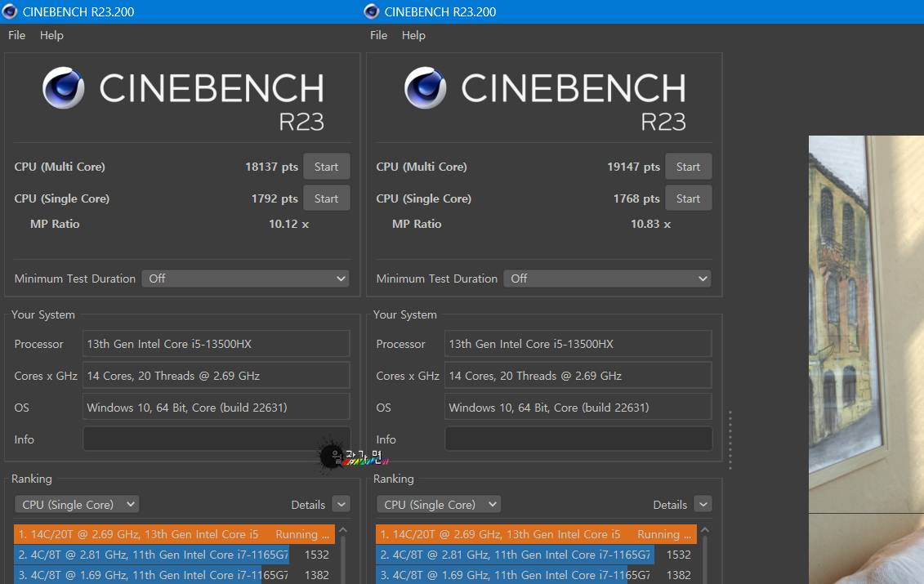Expand Details arrow in right Ranking panel
The image size is (924, 584).
[703, 505]
